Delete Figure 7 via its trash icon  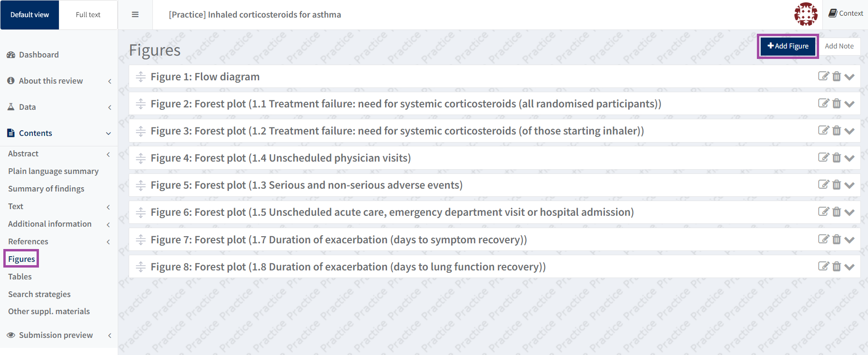[837, 239]
